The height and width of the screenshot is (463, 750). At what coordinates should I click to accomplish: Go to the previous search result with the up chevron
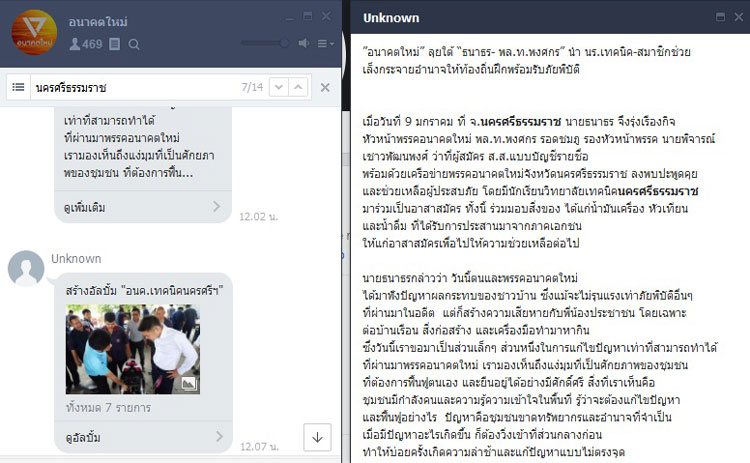[298, 87]
